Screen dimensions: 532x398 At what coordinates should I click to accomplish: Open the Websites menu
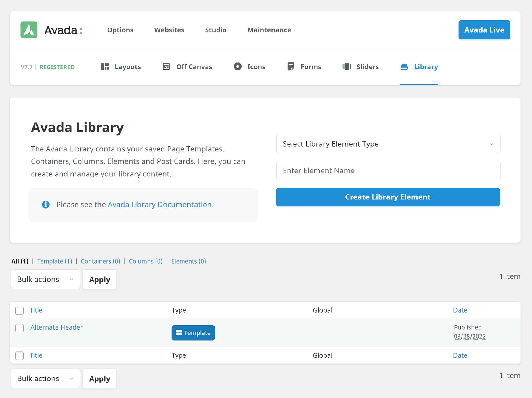coord(169,30)
